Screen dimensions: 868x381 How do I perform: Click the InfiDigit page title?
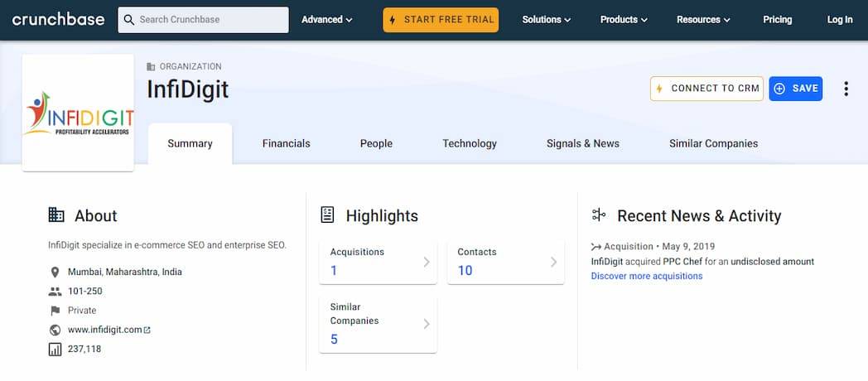(188, 89)
